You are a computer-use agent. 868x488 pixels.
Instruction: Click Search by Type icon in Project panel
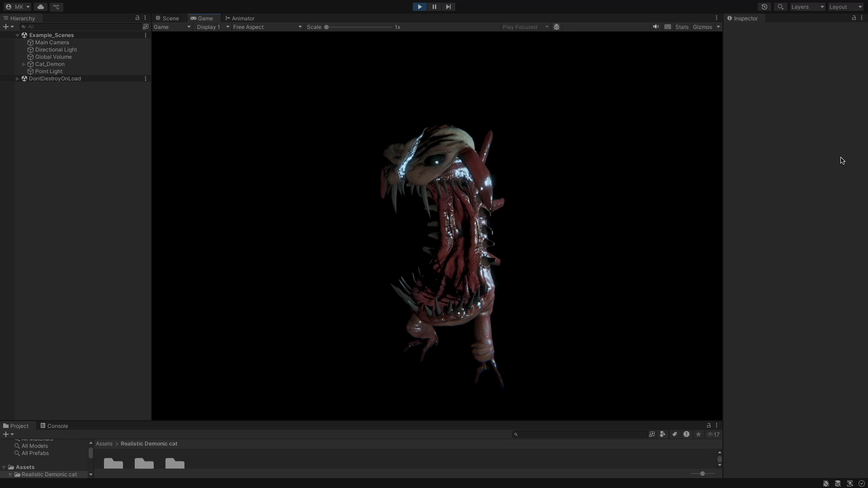(x=663, y=434)
